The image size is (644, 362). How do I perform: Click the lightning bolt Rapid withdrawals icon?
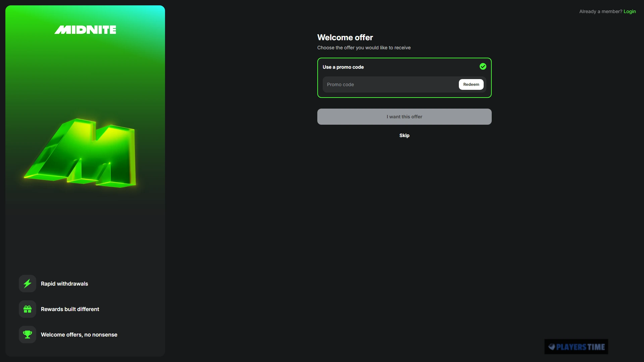click(x=28, y=284)
